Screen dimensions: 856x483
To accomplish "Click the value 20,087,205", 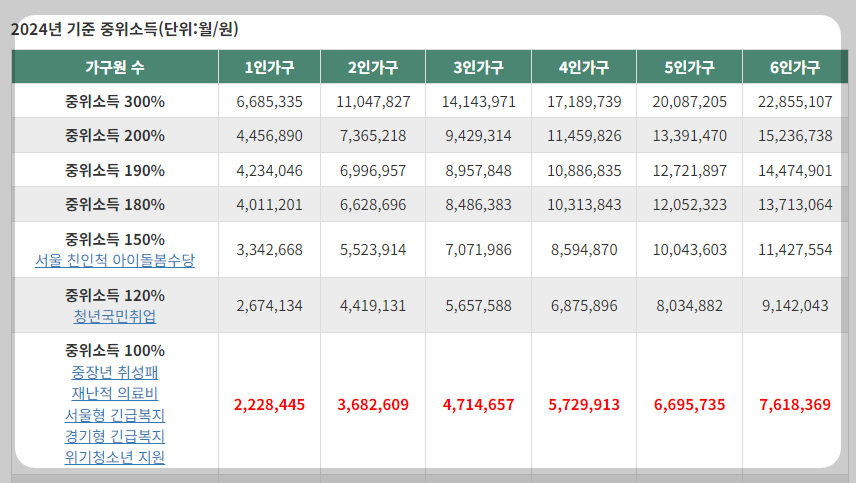I will click(689, 102).
